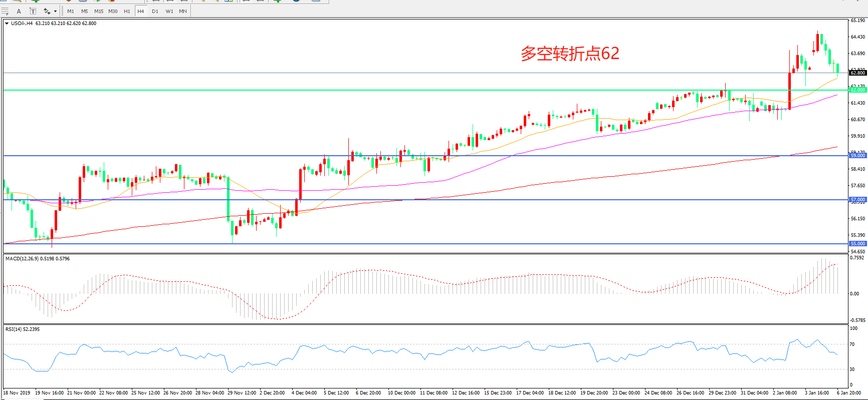Select the H1 timeframe button
Image resolution: width=868 pixels, height=400 pixels.
(127, 11)
